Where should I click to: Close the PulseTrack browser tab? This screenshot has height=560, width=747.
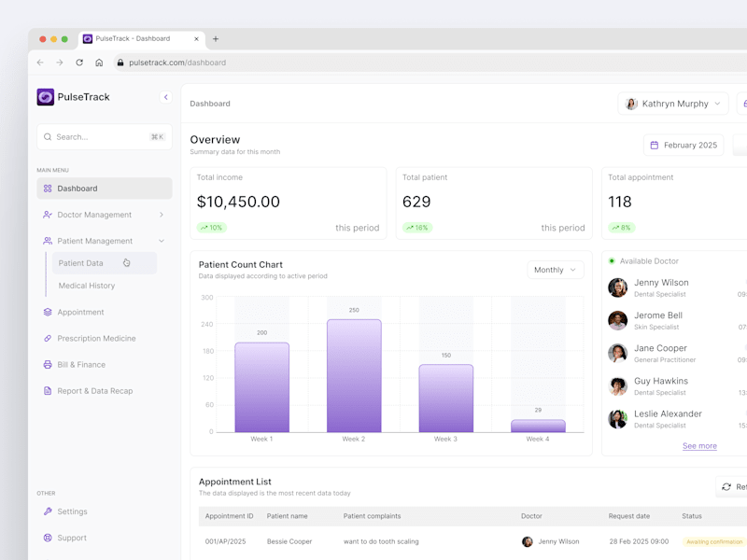tap(196, 39)
